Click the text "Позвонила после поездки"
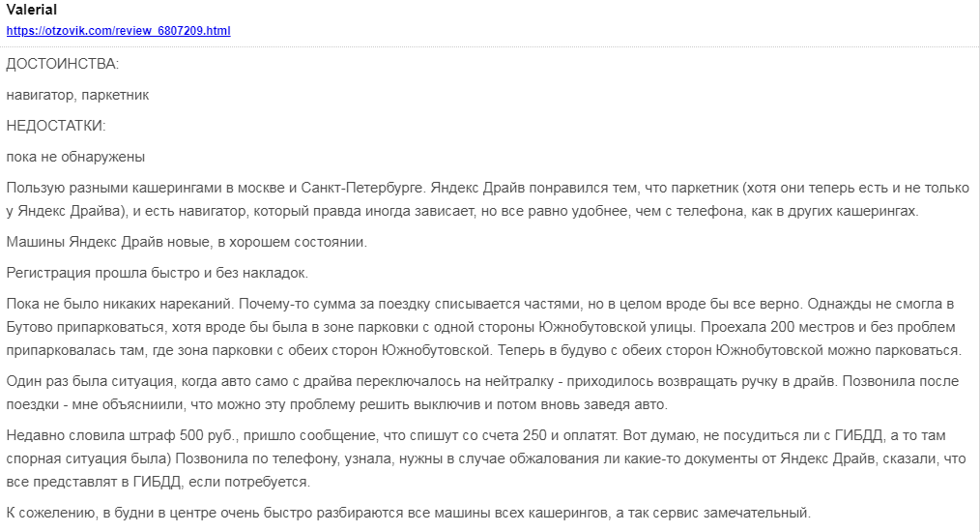Viewport: 980px width, 532px height. point(870,381)
